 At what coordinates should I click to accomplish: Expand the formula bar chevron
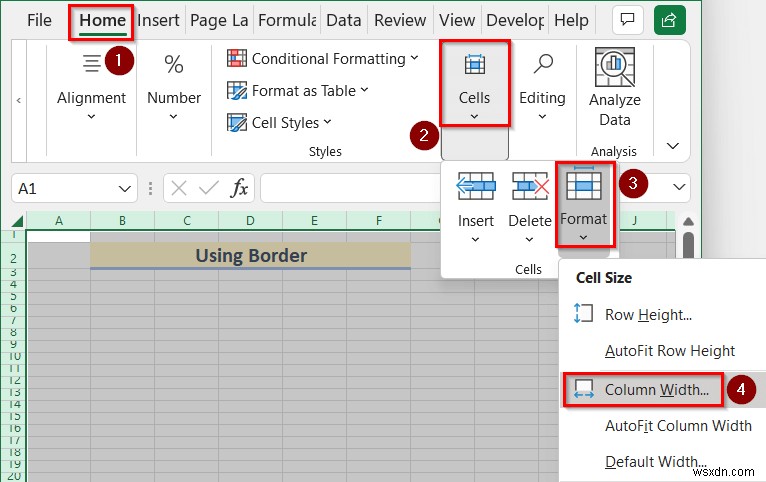click(679, 187)
